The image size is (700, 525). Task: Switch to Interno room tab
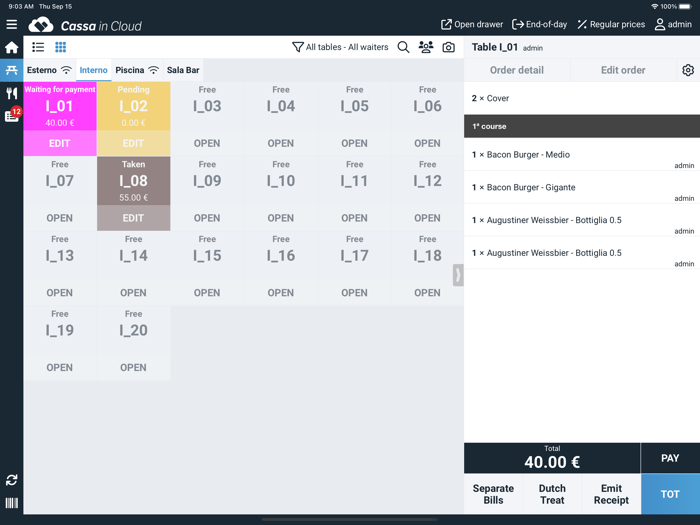coord(93,70)
